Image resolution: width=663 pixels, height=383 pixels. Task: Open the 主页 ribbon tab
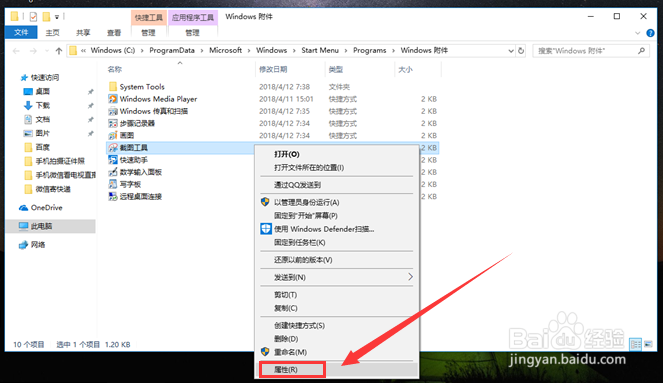[x=52, y=33]
